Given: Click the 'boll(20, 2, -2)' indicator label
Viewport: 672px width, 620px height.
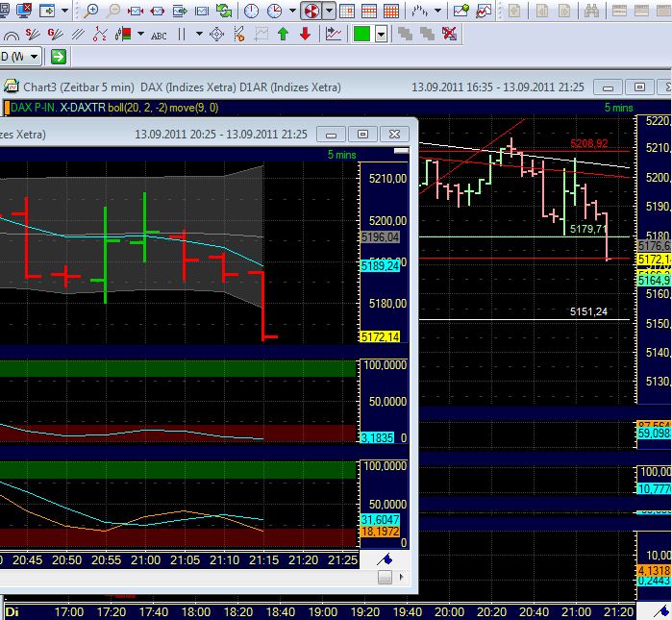Looking at the screenshot, I should [x=137, y=107].
